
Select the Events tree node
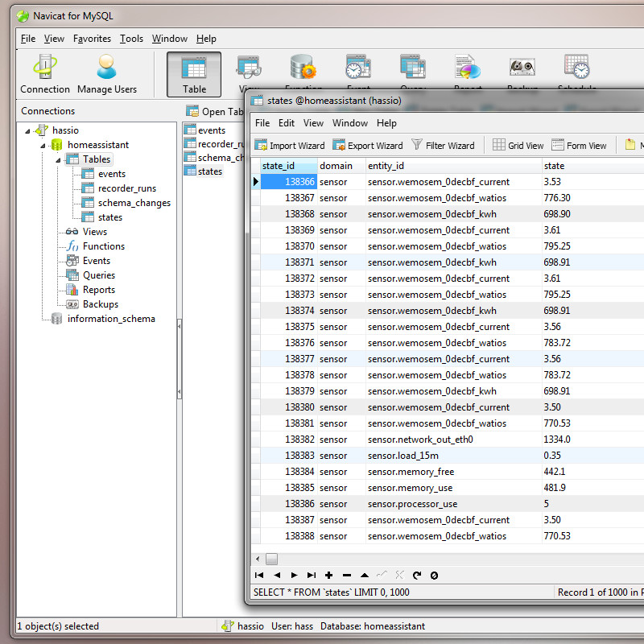click(97, 261)
